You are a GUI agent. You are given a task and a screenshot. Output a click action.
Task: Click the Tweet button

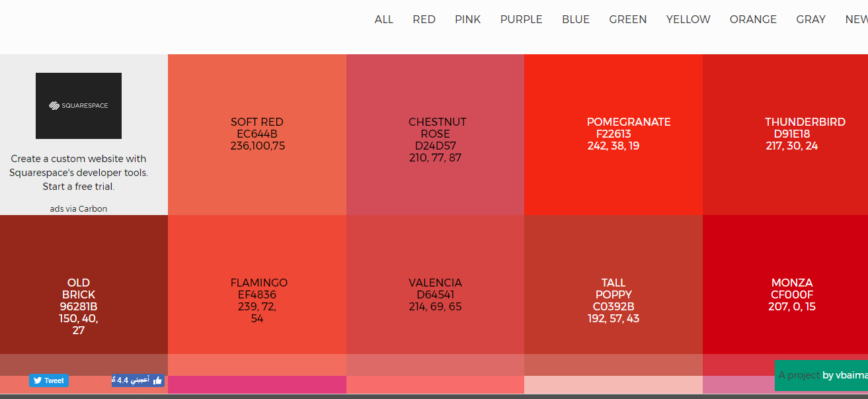[x=48, y=380]
